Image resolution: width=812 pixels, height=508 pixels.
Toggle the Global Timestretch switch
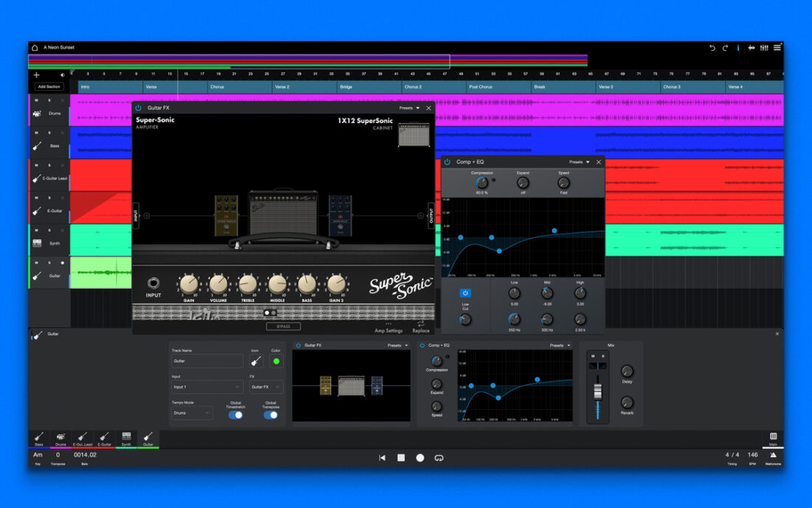coord(235,415)
